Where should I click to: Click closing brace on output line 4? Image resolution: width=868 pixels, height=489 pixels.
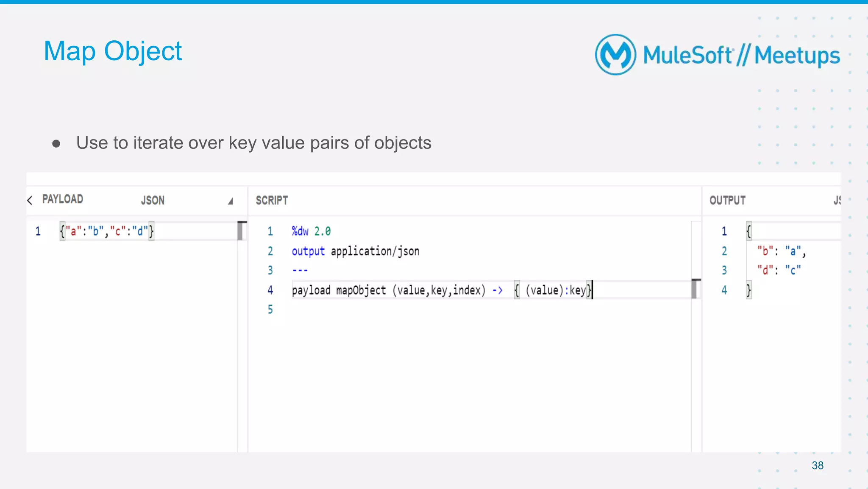tap(749, 290)
